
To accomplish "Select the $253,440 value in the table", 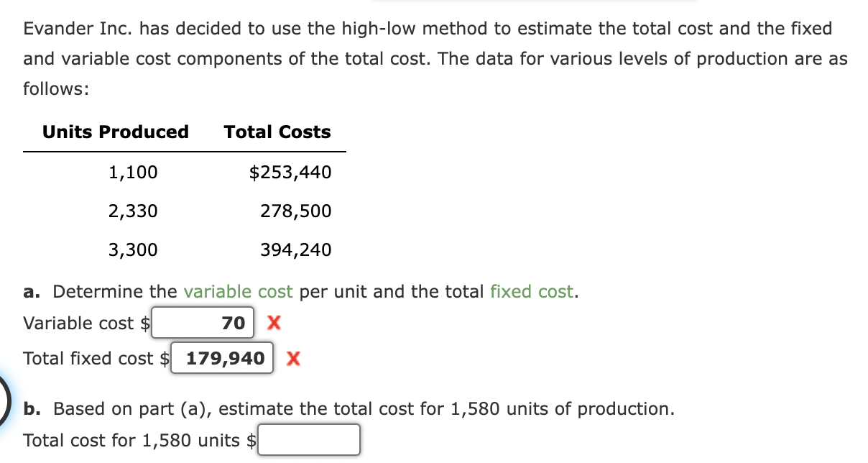I will (290, 172).
